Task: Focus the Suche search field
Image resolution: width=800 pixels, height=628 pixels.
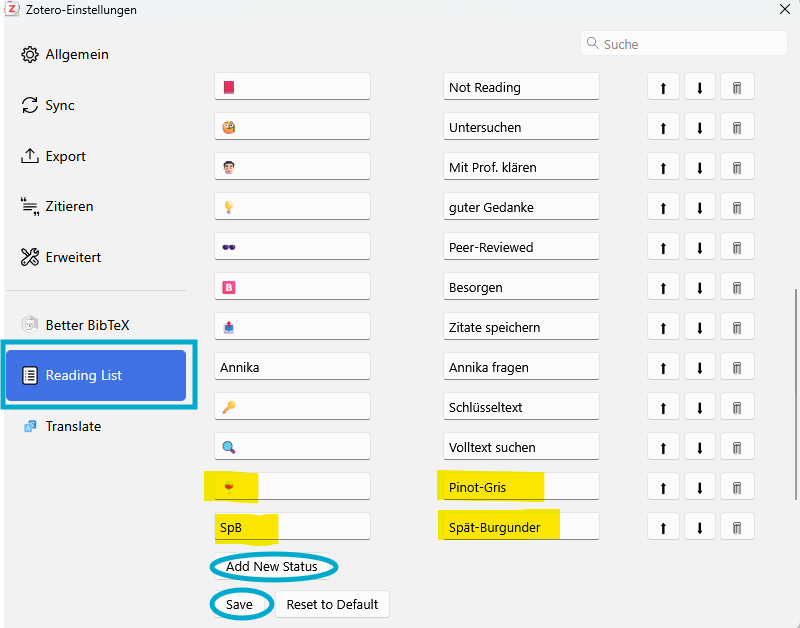Action: click(684, 44)
